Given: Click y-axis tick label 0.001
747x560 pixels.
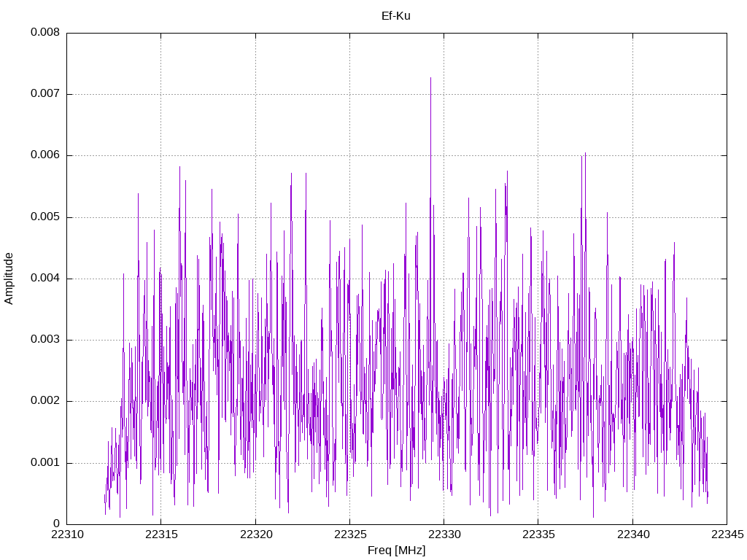Looking at the screenshot, I should (x=45, y=463).
